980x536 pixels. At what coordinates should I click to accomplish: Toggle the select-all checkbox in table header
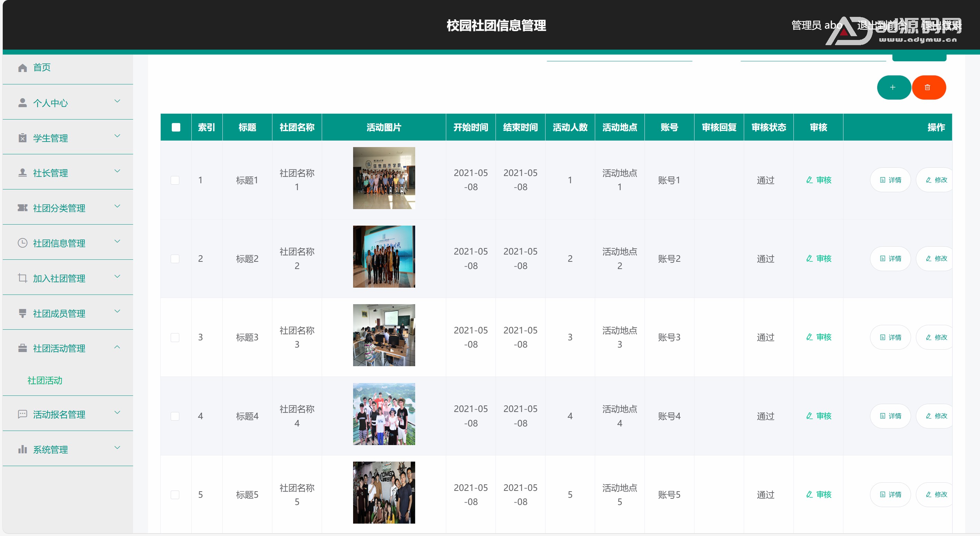pyautogui.click(x=176, y=127)
